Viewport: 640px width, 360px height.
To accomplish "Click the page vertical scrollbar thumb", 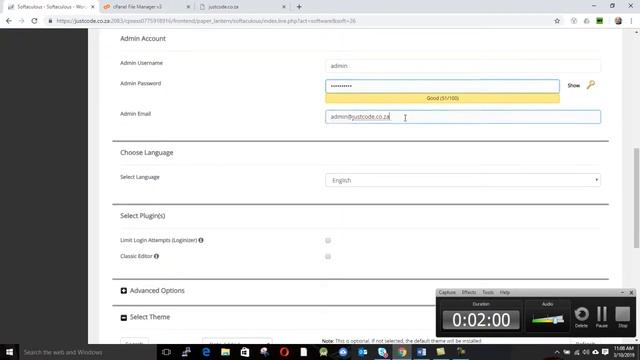I will [636, 198].
